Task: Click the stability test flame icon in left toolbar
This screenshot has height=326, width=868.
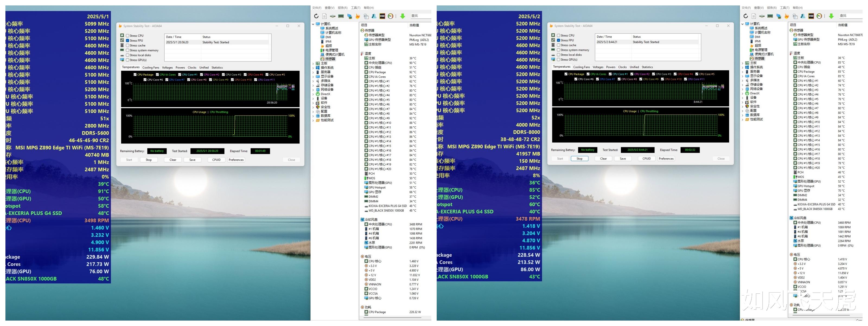Action: point(358,16)
